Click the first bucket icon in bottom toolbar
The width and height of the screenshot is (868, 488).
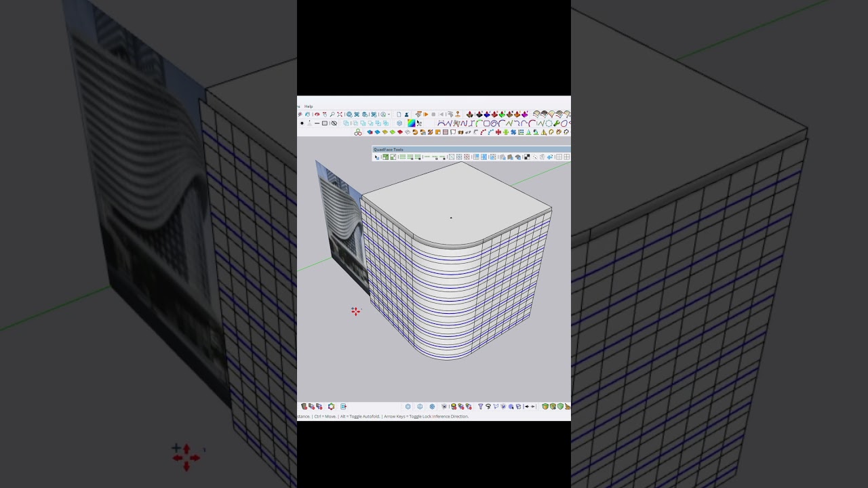pyautogui.click(x=304, y=407)
